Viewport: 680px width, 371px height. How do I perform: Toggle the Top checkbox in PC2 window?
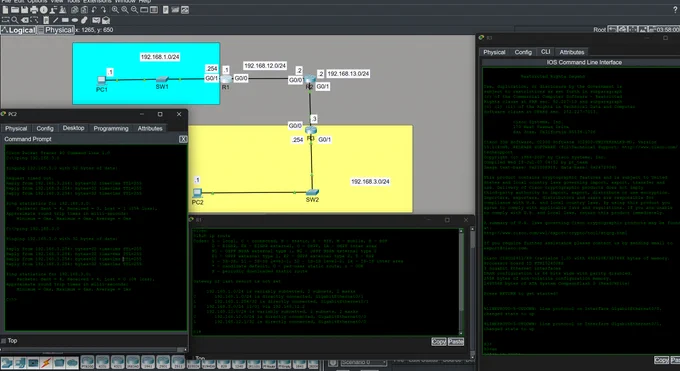tap(3, 341)
